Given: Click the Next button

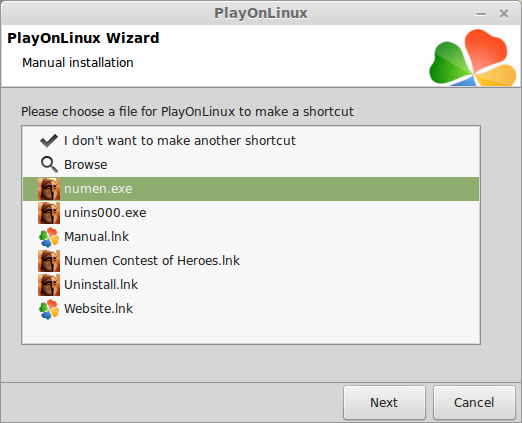Looking at the screenshot, I should [x=384, y=403].
